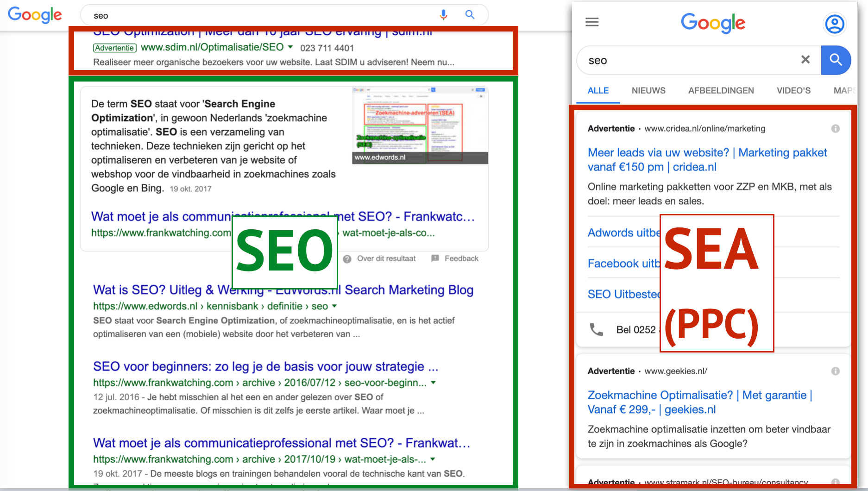Open the mobile hamburger menu
This screenshot has width=868, height=491.
(592, 22)
